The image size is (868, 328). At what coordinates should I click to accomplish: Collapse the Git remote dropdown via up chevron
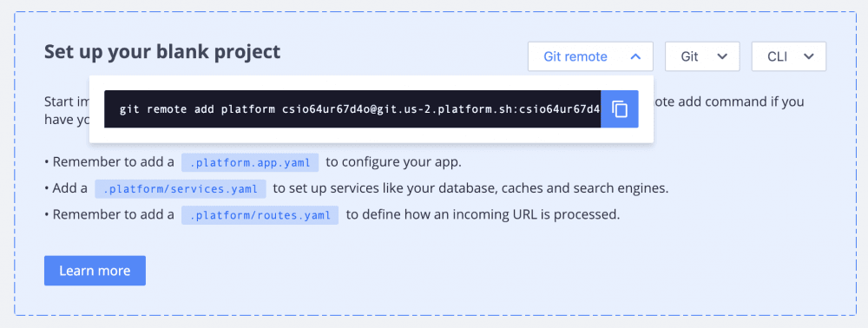pyautogui.click(x=635, y=56)
